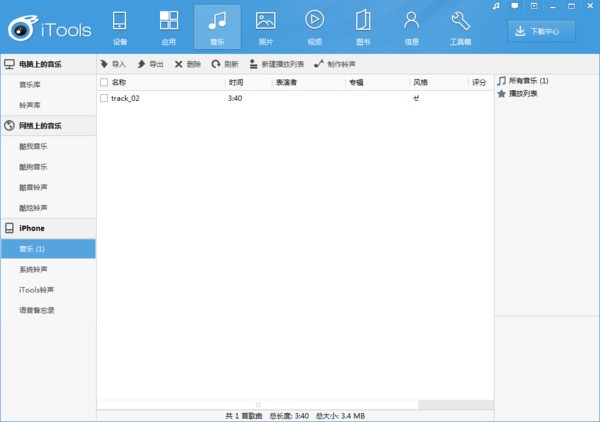The width and height of the screenshot is (600, 422).
Task: Select 所有音乐 (1) in right panel
Action: (523, 81)
